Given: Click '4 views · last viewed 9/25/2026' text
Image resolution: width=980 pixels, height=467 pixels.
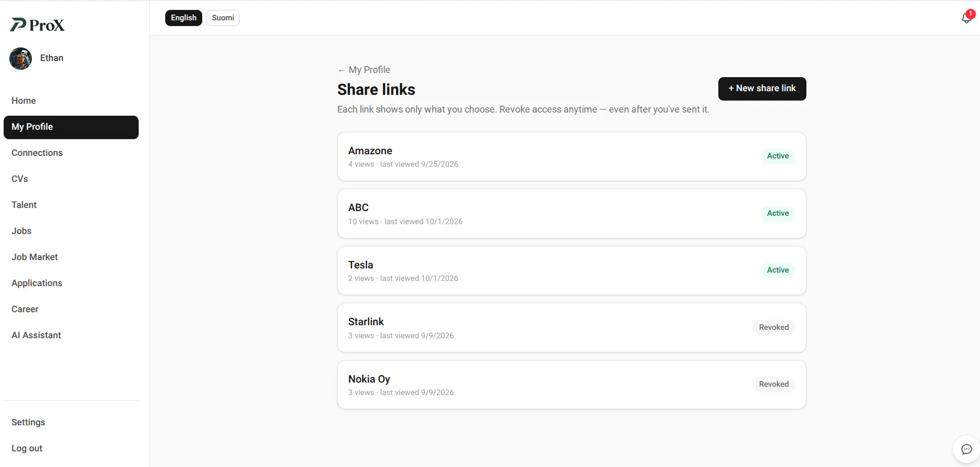Looking at the screenshot, I should coord(403,164).
